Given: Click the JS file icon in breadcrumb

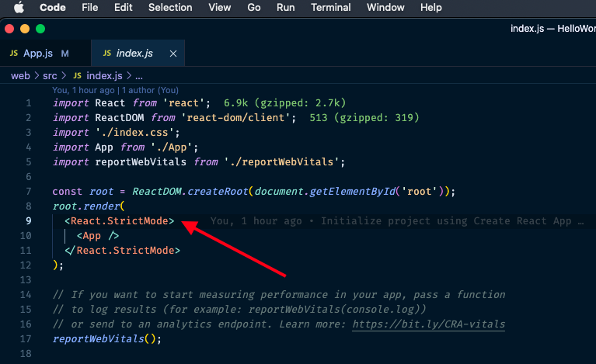Looking at the screenshot, I should [77, 76].
